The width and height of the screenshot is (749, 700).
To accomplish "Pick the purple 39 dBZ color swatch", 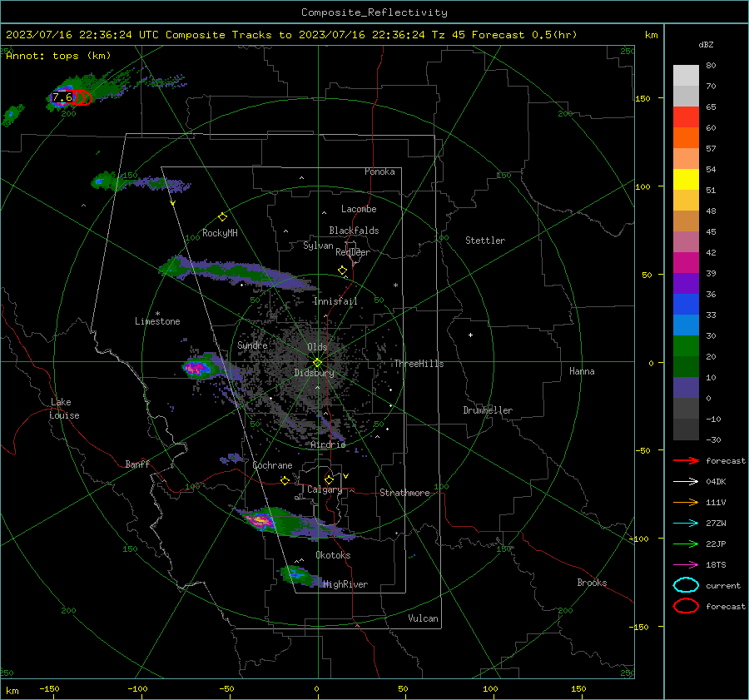I will 686,283.
